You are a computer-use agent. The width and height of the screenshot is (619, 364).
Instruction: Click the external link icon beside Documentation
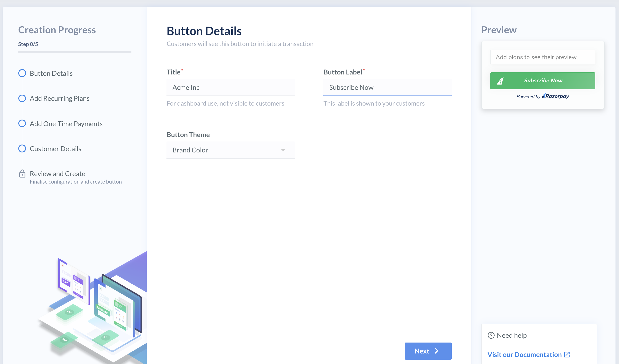(567, 354)
